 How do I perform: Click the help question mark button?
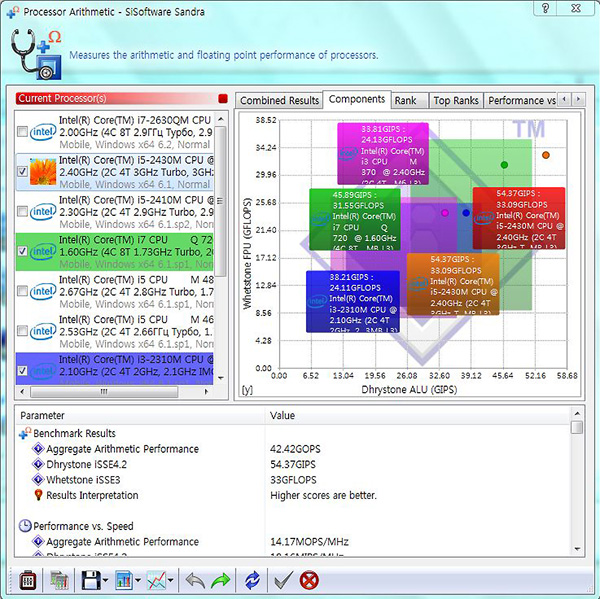point(546,8)
